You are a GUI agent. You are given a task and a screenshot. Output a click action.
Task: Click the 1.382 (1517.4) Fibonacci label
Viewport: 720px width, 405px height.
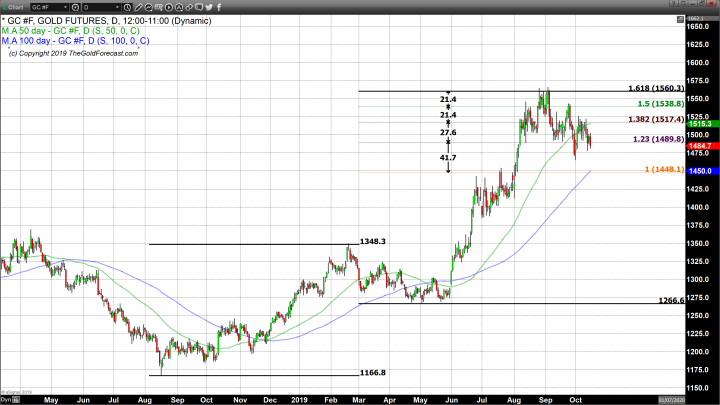click(x=656, y=119)
